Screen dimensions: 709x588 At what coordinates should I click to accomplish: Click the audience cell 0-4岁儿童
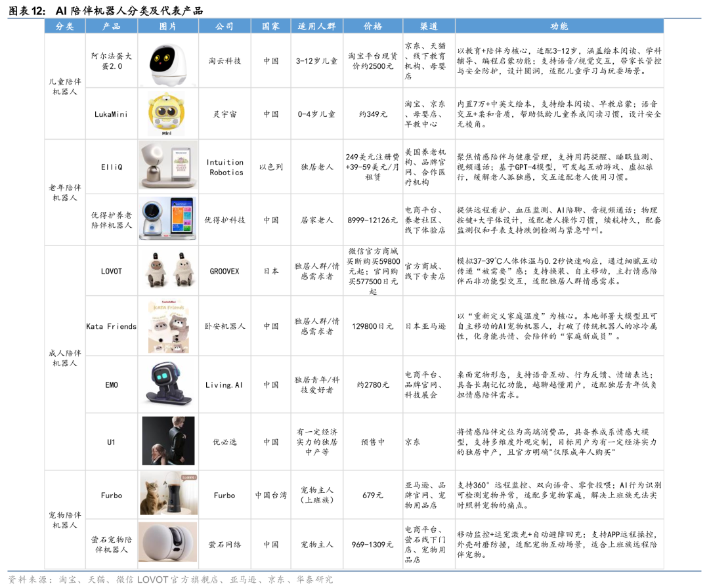pyautogui.click(x=316, y=114)
